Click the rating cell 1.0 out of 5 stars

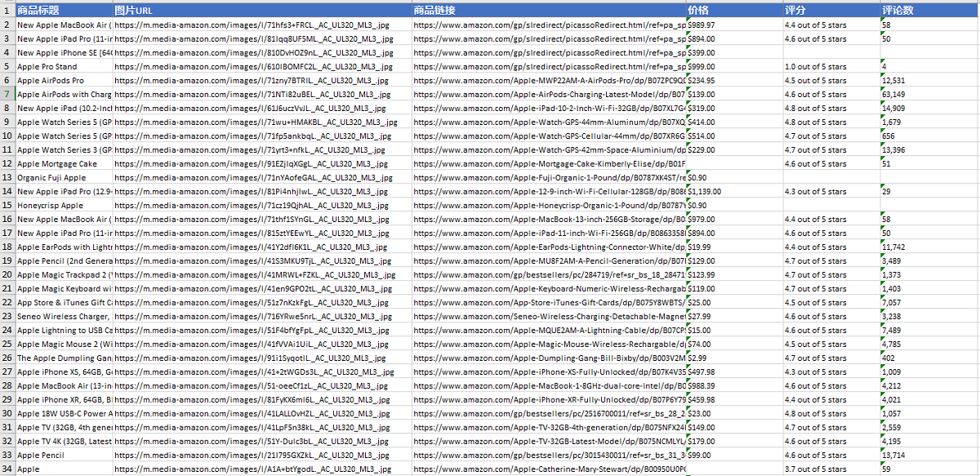[831, 67]
